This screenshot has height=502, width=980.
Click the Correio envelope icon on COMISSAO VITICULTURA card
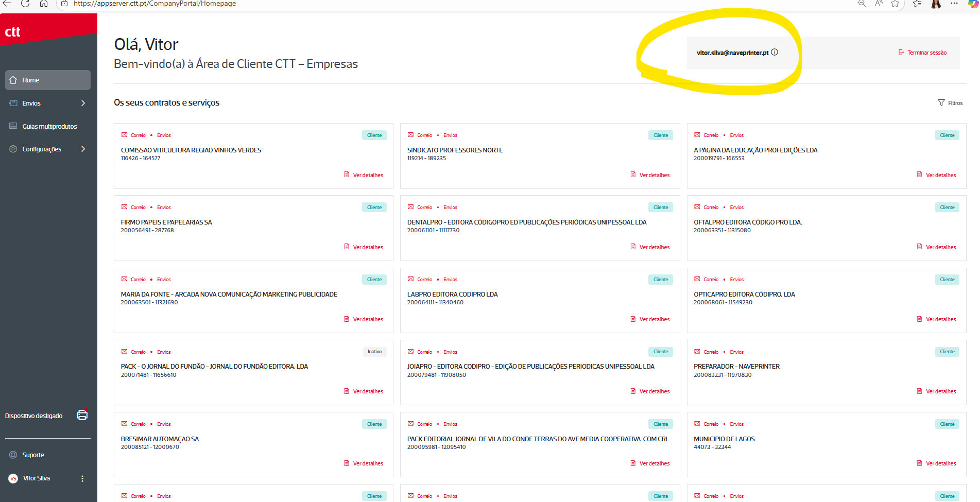[124, 135]
